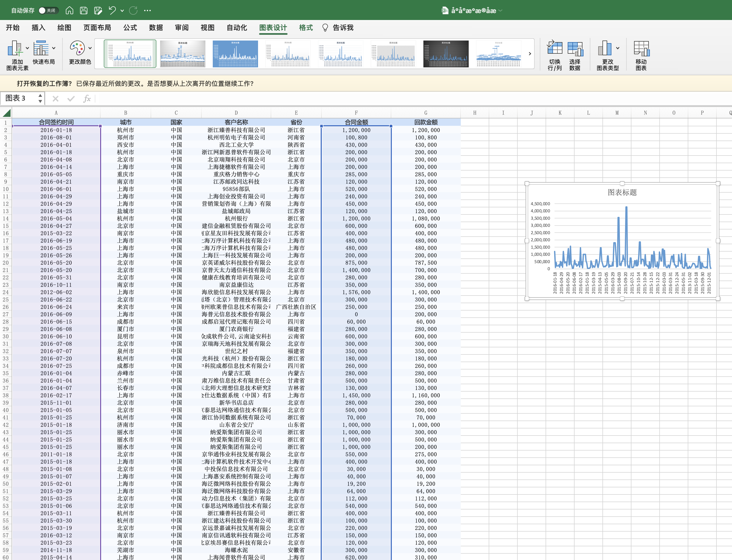732x560 pixels.
Task: Open the more options ellipsis icon
Action: [x=147, y=10]
